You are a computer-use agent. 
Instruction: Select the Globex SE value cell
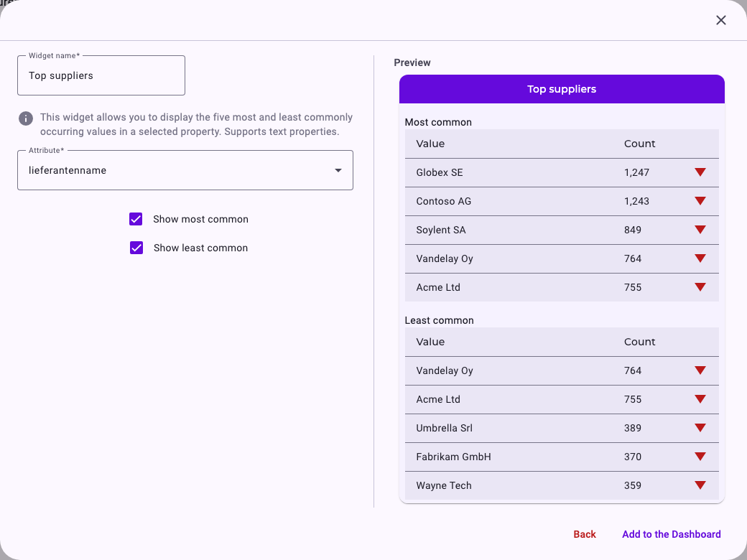pos(440,172)
